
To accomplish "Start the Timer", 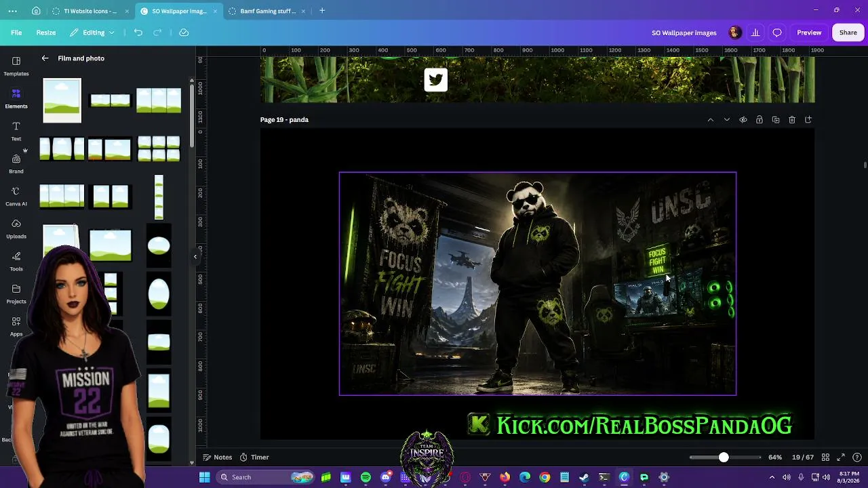I will pyautogui.click(x=254, y=457).
